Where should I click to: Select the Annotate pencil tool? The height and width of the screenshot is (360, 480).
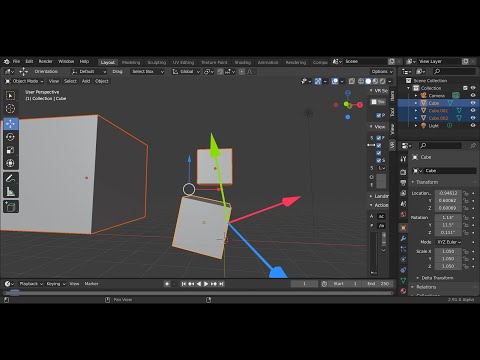click(10, 179)
